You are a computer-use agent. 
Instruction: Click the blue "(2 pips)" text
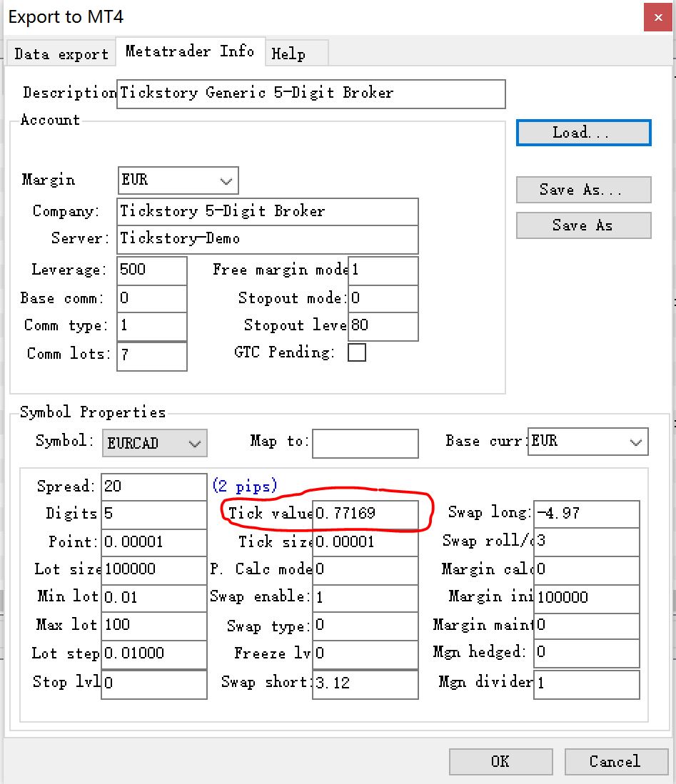[x=245, y=486]
